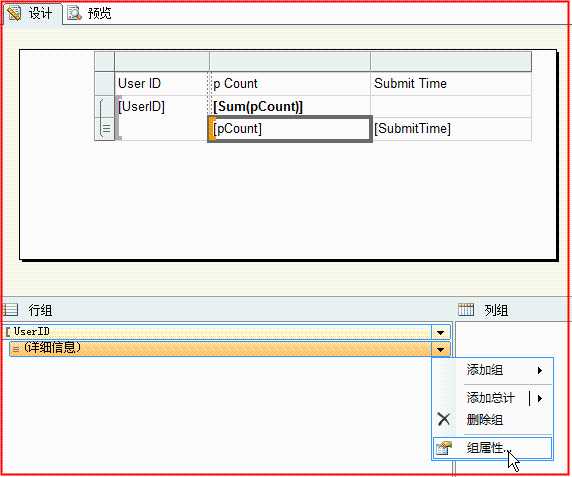Choose 添加总计 from the context menu
The image size is (572, 477).
tap(492, 398)
